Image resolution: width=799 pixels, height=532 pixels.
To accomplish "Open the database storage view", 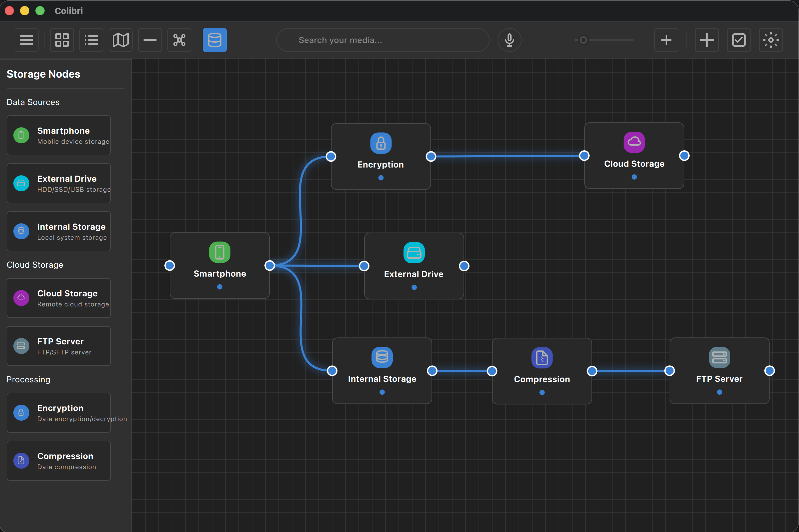I will [214, 40].
